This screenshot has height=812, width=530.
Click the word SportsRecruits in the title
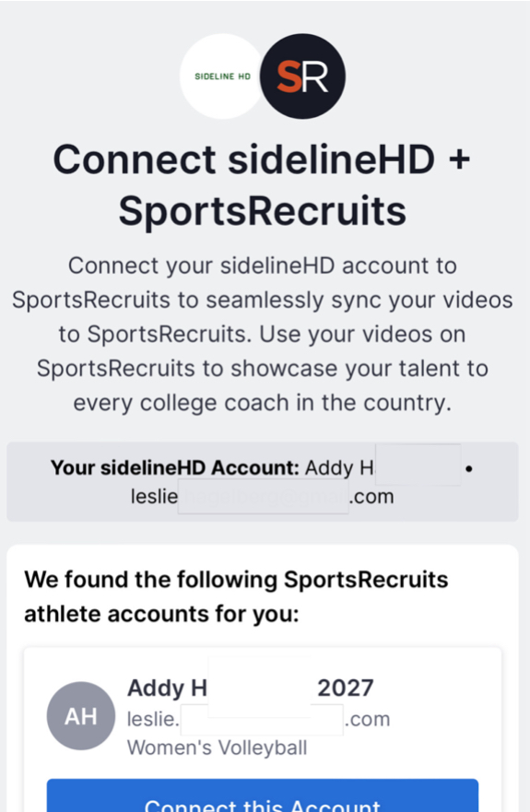(x=262, y=211)
